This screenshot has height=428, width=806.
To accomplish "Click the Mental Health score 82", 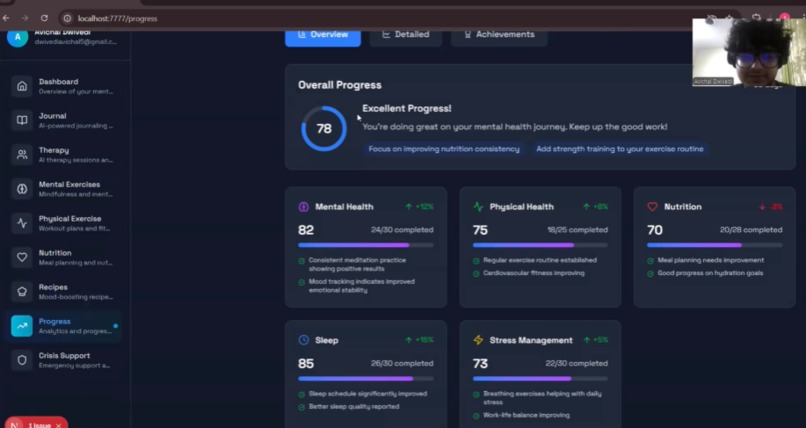I will point(306,230).
